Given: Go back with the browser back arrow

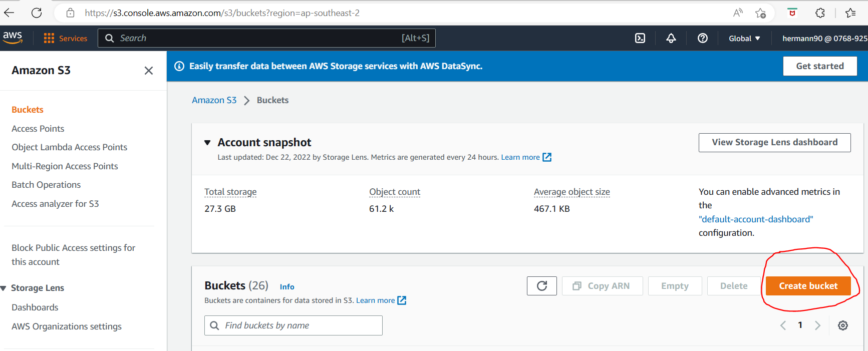Looking at the screenshot, I should click(x=9, y=13).
